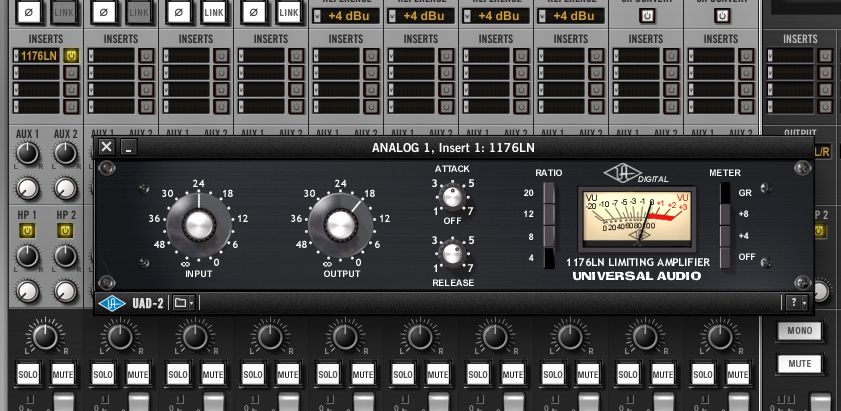Enable SR Convert on channel 9
The width and height of the screenshot is (841, 411).
click(647, 16)
